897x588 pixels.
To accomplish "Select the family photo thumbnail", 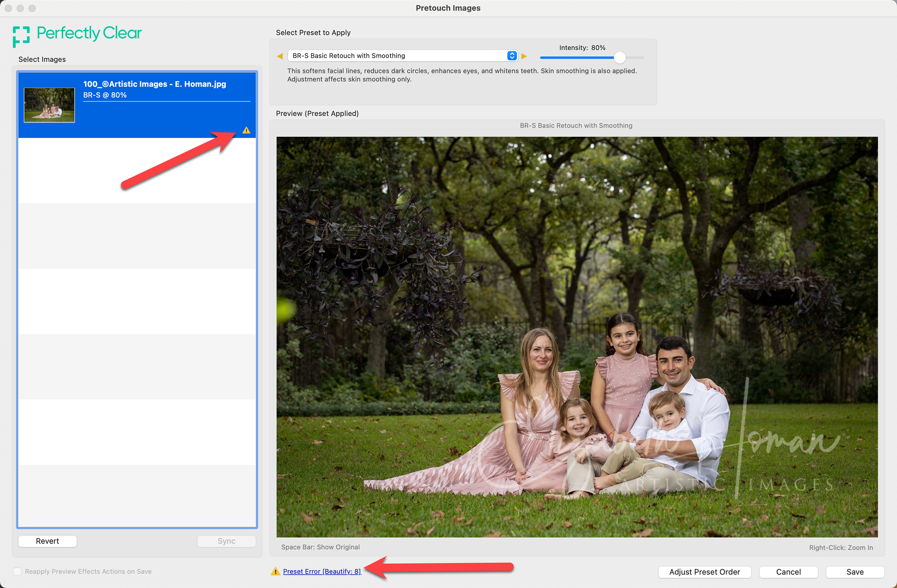I will click(49, 105).
